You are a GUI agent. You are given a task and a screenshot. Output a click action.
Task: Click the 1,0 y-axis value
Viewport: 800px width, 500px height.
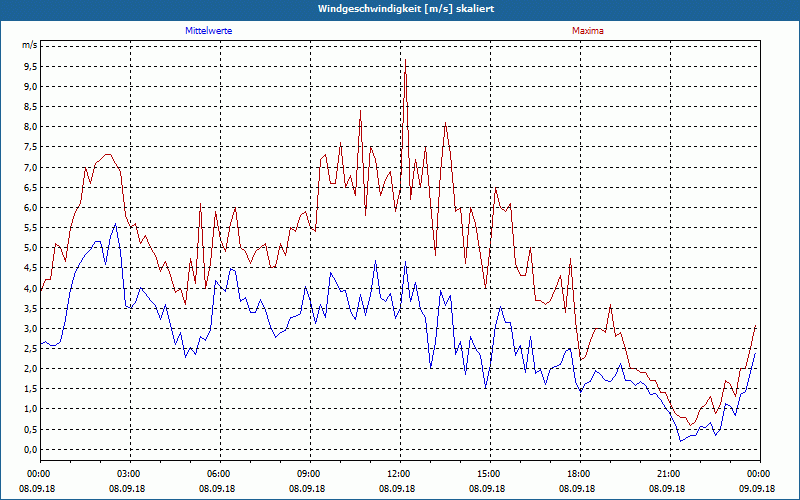coord(30,409)
